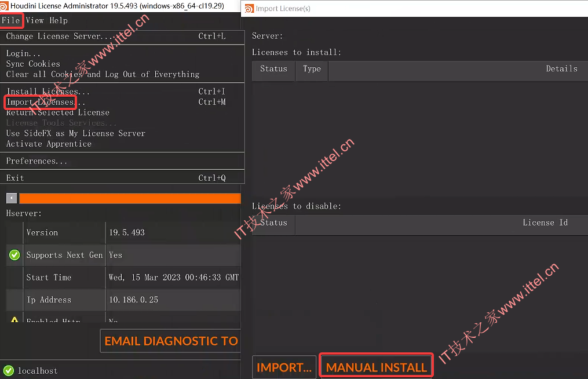Open the View menu
The height and width of the screenshot is (379, 588).
35,21
